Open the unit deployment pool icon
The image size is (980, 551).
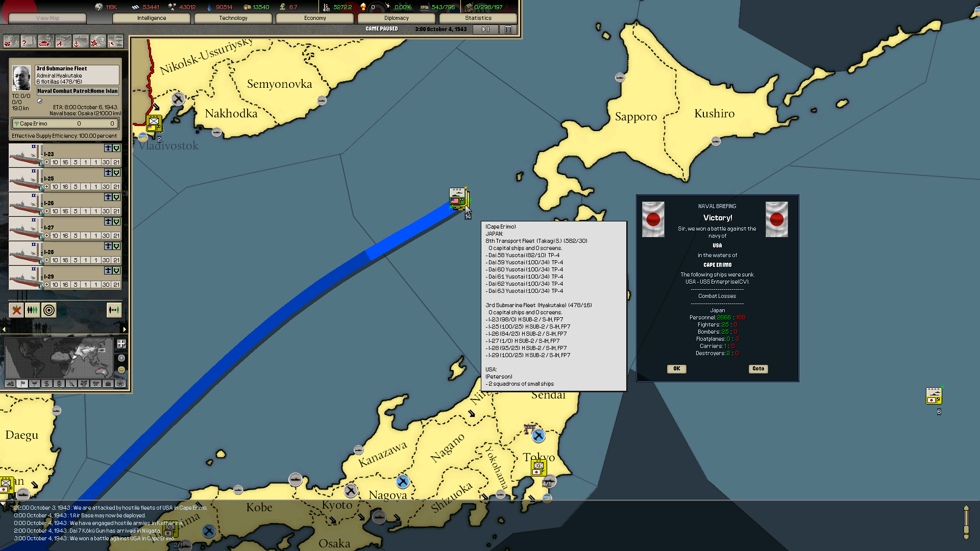click(x=115, y=42)
